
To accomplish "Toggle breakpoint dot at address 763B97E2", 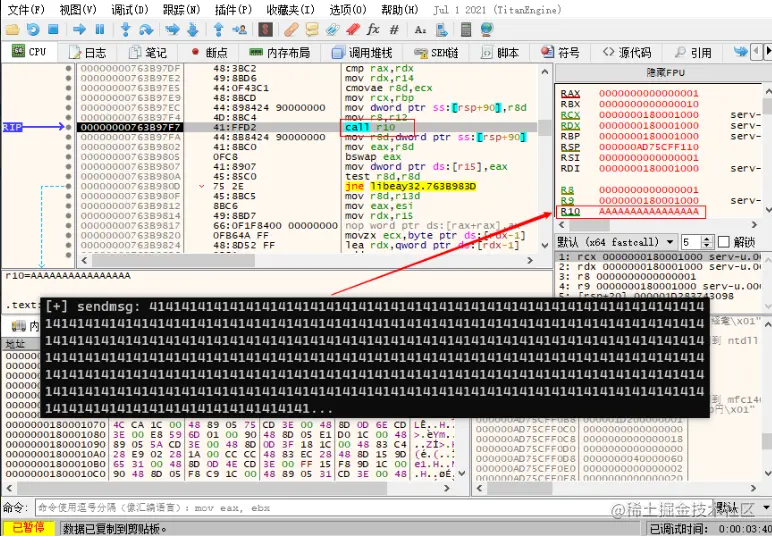I will [68, 78].
